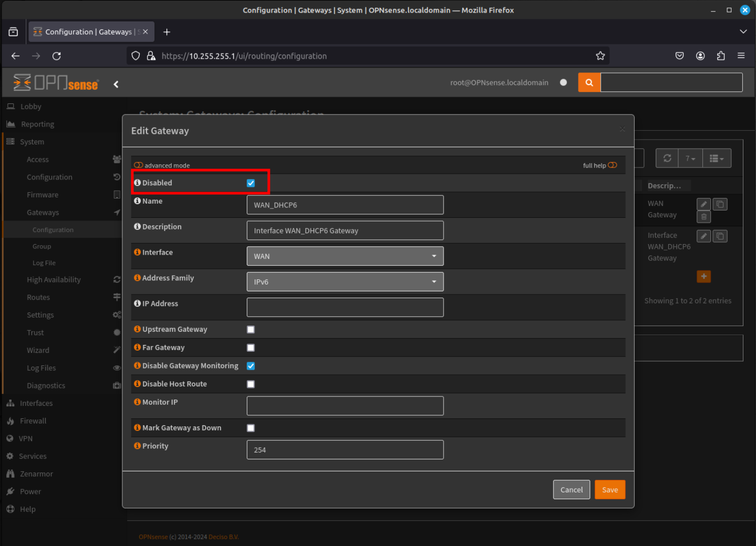Collapse sidebar with the left chevron icon
Image resolution: width=756 pixels, height=546 pixels.
tap(116, 84)
